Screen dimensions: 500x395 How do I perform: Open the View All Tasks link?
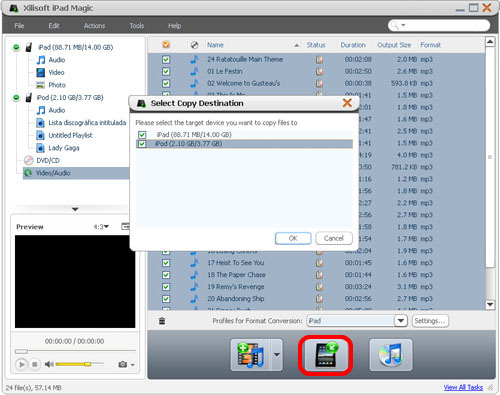point(463,387)
